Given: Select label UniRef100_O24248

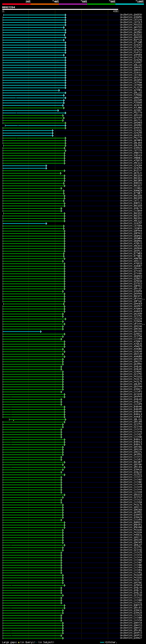Looking at the screenshot, I should tap(131, 352).
